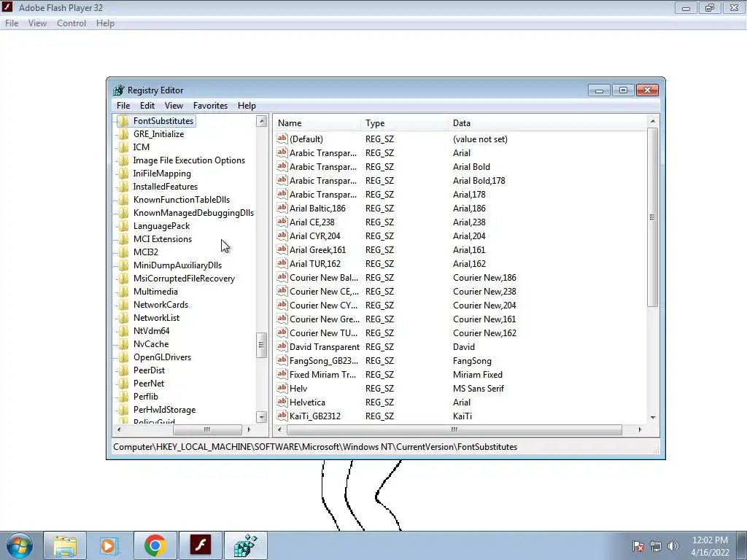747x560 pixels.
Task: Click the string value icon of (Default)
Action: pyautogui.click(x=282, y=139)
